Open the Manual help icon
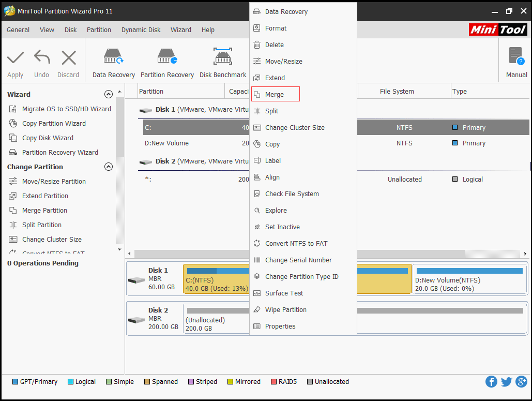 516,56
